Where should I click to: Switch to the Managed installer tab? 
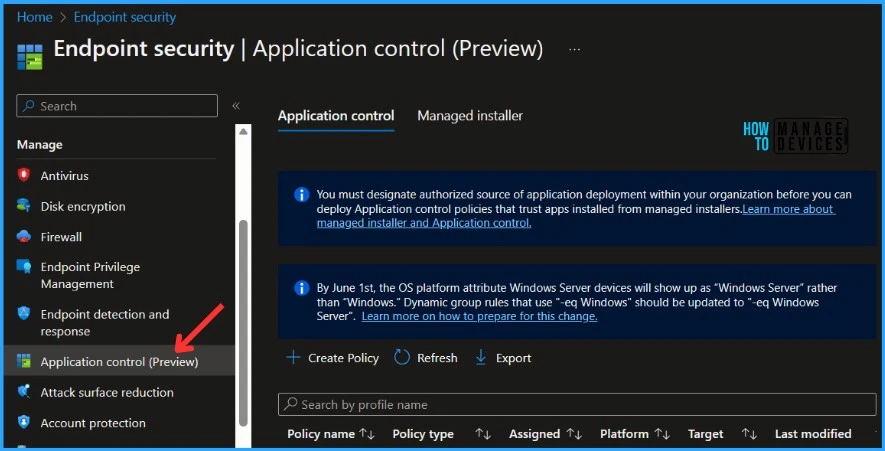(470, 116)
